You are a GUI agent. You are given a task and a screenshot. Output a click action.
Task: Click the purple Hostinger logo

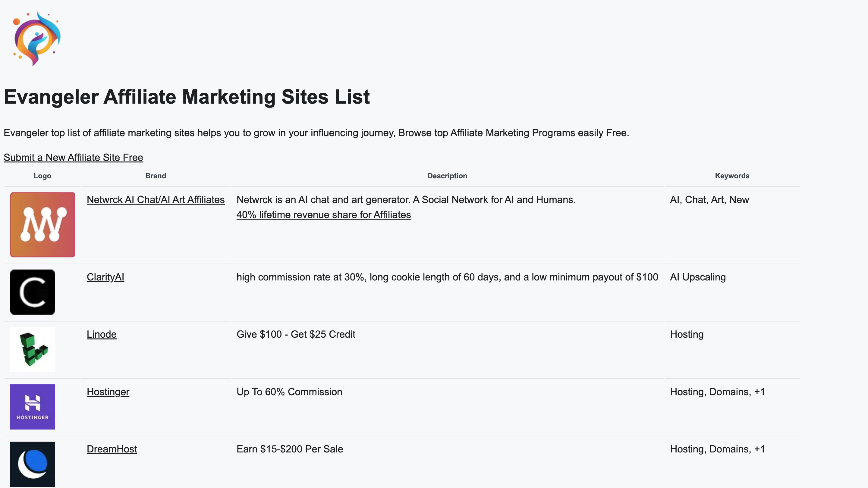[x=32, y=406]
